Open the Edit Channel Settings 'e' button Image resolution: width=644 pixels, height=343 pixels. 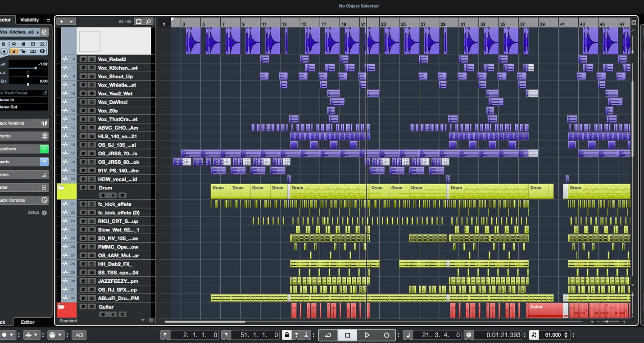click(44, 32)
